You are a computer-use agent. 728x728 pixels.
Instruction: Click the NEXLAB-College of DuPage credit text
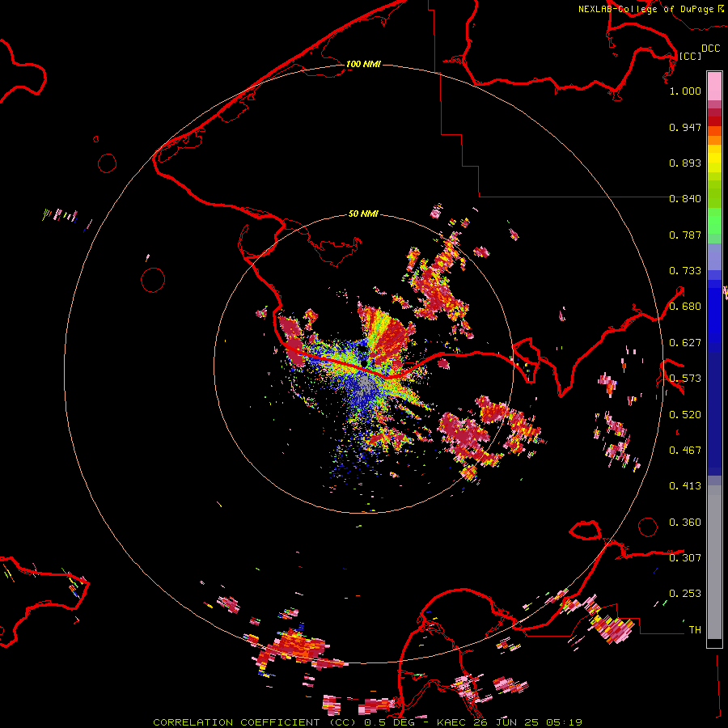pos(645,9)
